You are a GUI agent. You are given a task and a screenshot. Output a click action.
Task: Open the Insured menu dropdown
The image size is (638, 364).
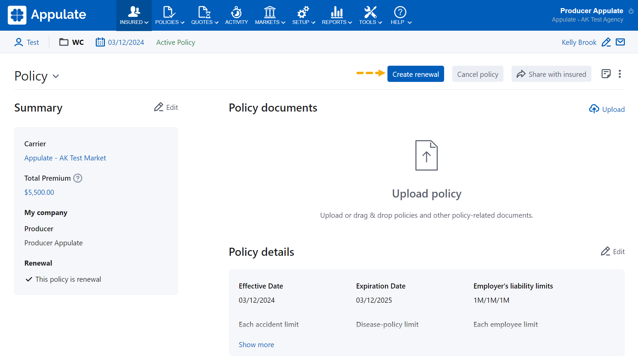134,16
